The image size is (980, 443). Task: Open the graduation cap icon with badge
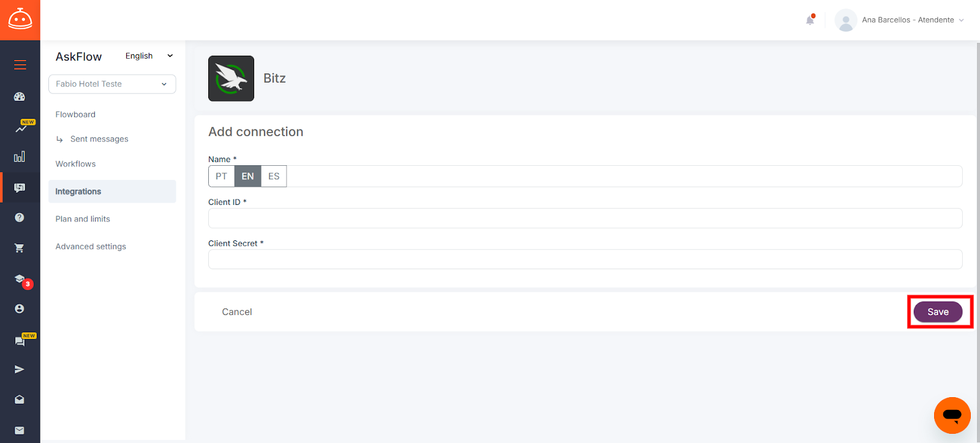coord(20,279)
